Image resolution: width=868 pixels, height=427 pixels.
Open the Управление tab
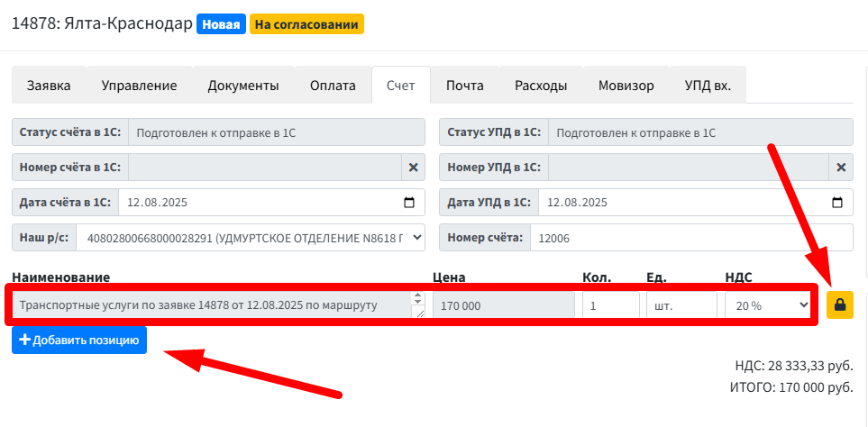[x=139, y=86]
